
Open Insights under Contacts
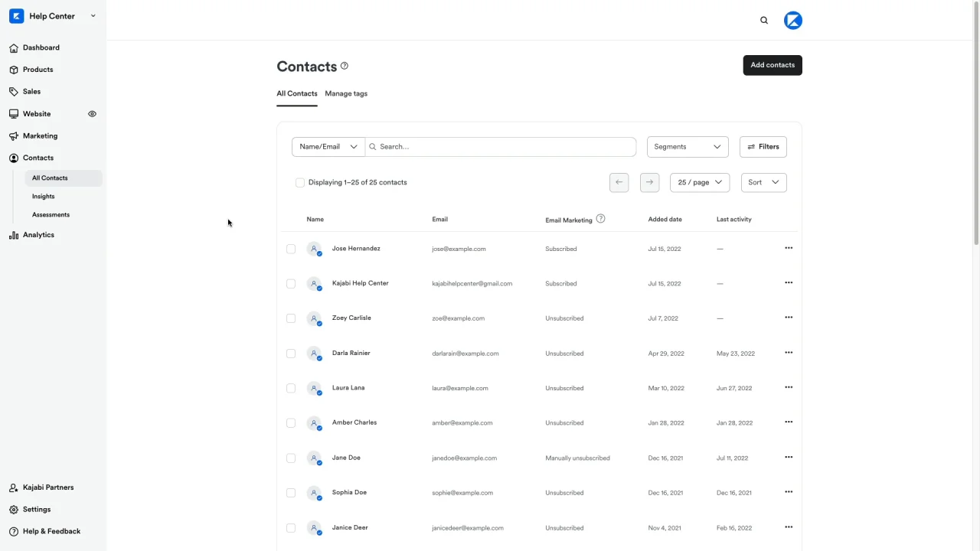(44, 197)
